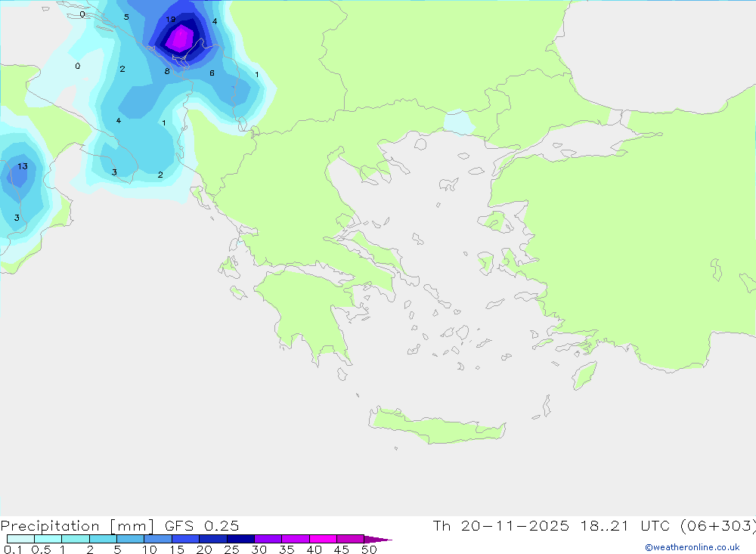
Task: Click the legend label '0.1'
Action: 13,549
